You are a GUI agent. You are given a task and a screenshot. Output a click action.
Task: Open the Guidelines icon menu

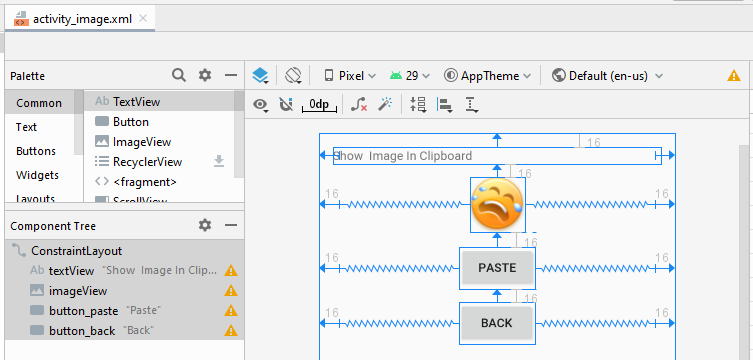coord(472,105)
